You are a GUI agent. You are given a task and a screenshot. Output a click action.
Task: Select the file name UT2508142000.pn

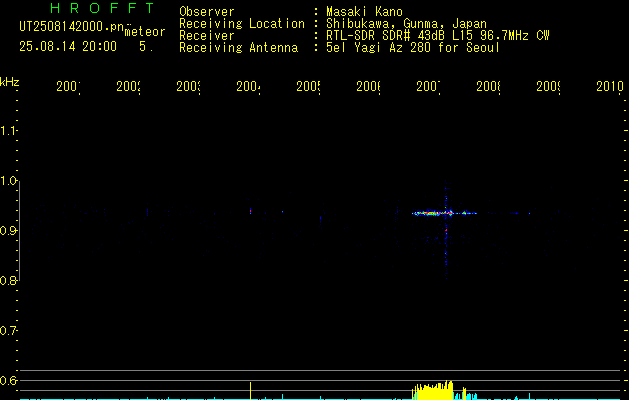[x=71, y=27]
